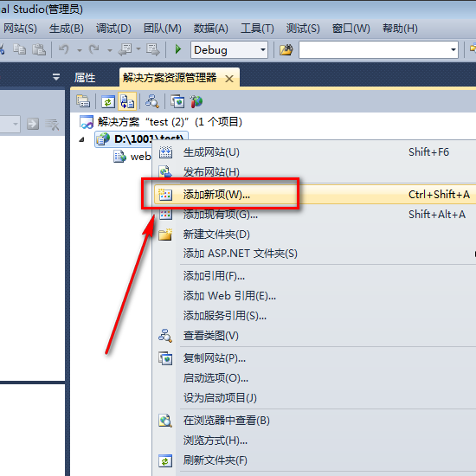This screenshot has height=476, width=476.
Task: Choose 发布网站(H) from context menu
Action: [314, 172]
